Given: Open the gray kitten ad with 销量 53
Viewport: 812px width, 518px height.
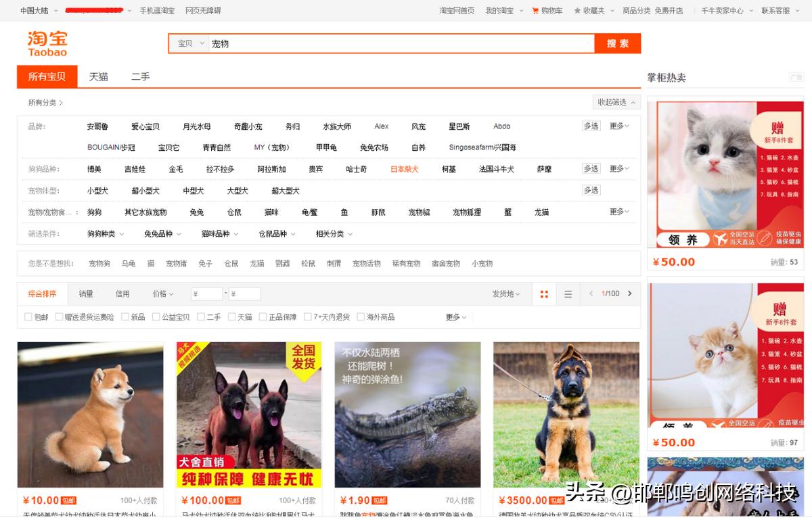Looking at the screenshot, I should click(725, 174).
